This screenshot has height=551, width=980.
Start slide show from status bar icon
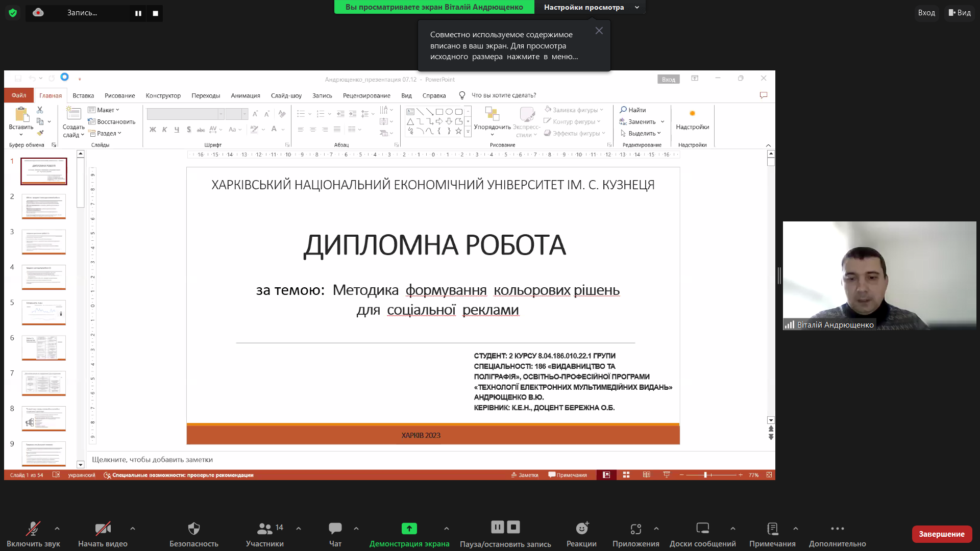667,475
